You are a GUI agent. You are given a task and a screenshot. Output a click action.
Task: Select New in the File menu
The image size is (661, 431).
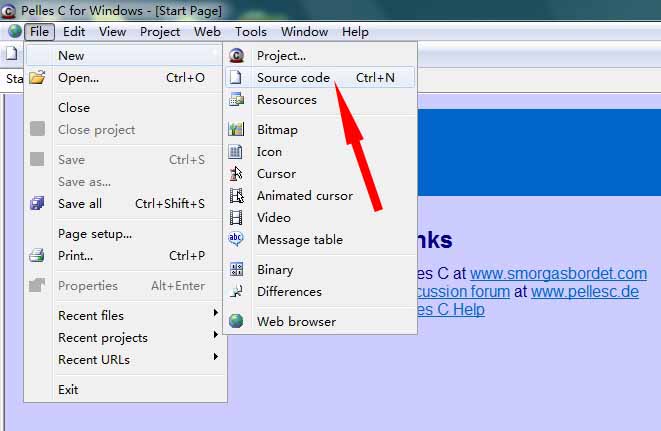(x=124, y=56)
